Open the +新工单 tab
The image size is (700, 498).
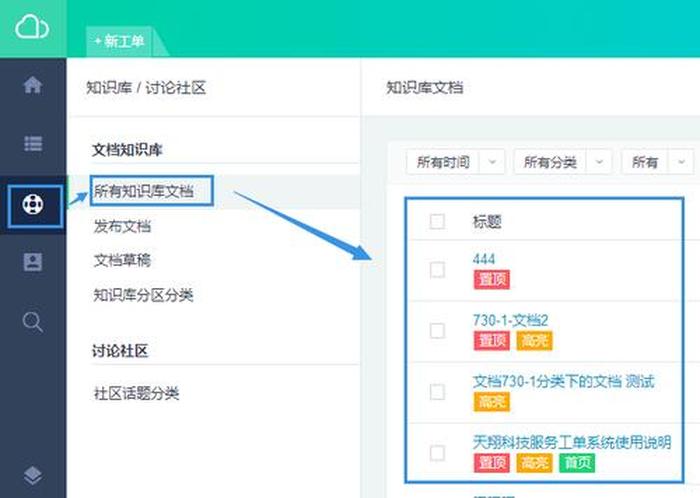click(120, 42)
